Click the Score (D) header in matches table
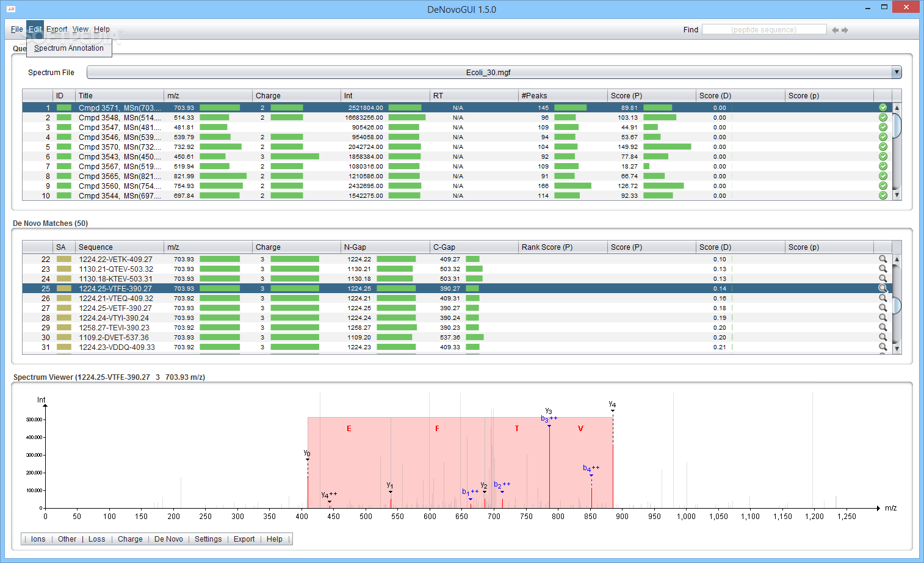Screen dimensions: 924x563 point(741,247)
